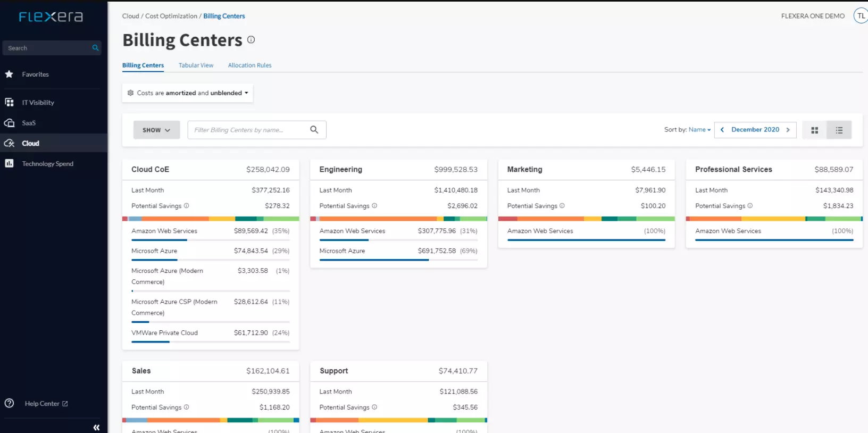Viewport: 868px width, 433px height.
Task: Open Sales billing center
Action: point(141,371)
